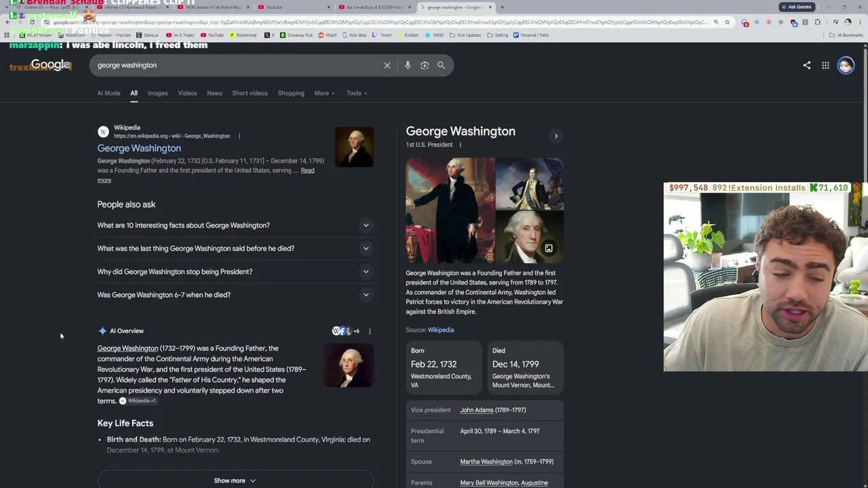Screen dimensions: 868x488
Task: Expand AI Overview with Show more
Action: pyautogui.click(x=235, y=481)
